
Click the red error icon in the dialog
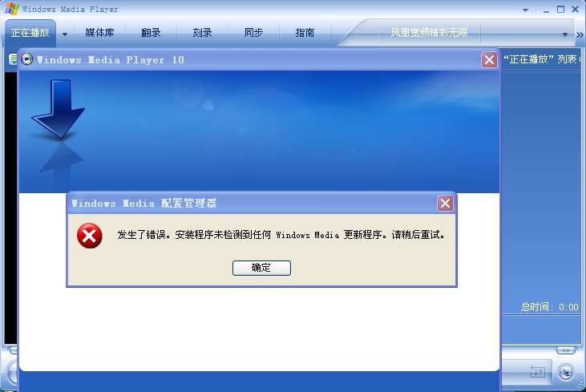tap(89, 236)
